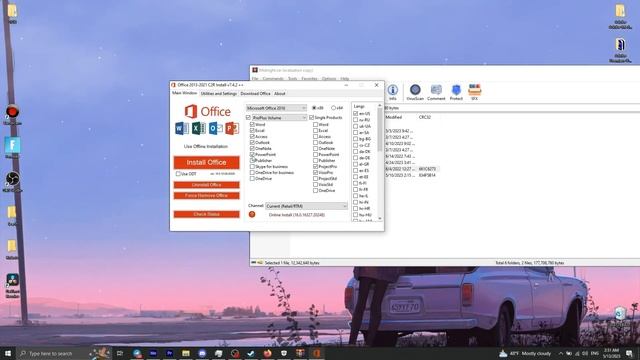Uncheck VisioPro under Single Products
This screenshot has height=360, width=640.
(x=316, y=173)
